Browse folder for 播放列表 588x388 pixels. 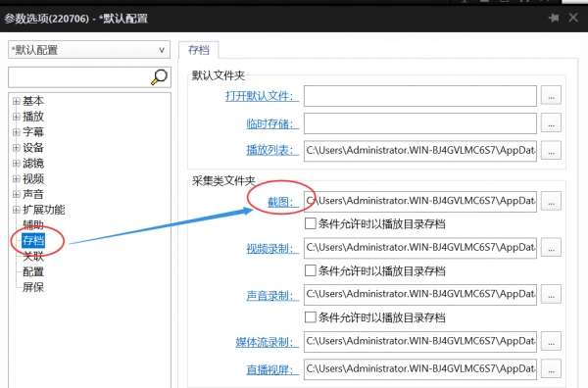click(x=551, y=151)
